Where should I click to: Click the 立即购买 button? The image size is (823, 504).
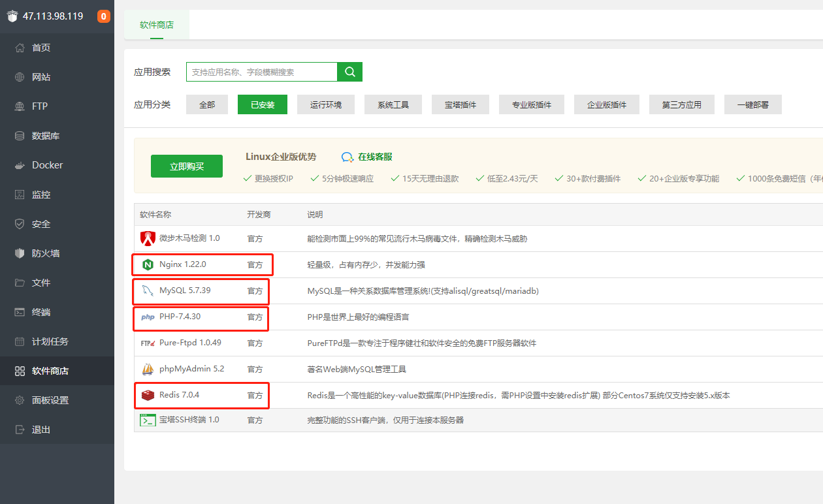coord(187,166)
